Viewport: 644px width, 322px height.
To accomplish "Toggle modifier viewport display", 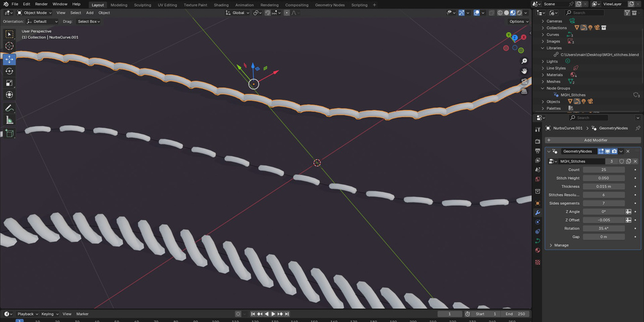I will tap(608, 151).
